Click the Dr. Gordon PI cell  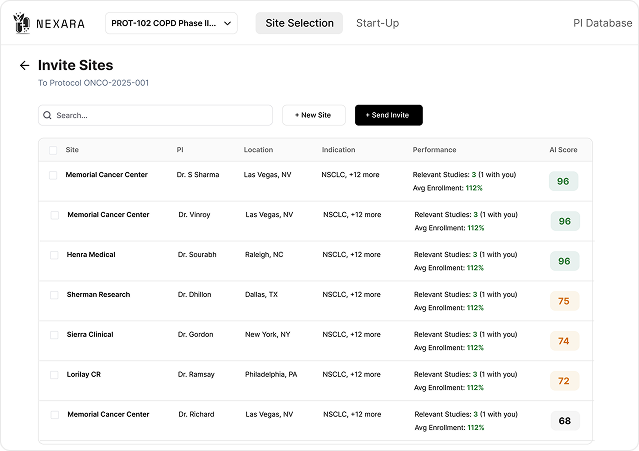click(195, 334)
